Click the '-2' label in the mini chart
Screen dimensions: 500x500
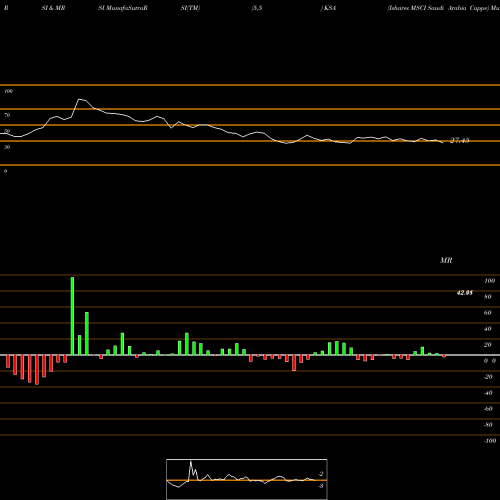tap(321, 474)
